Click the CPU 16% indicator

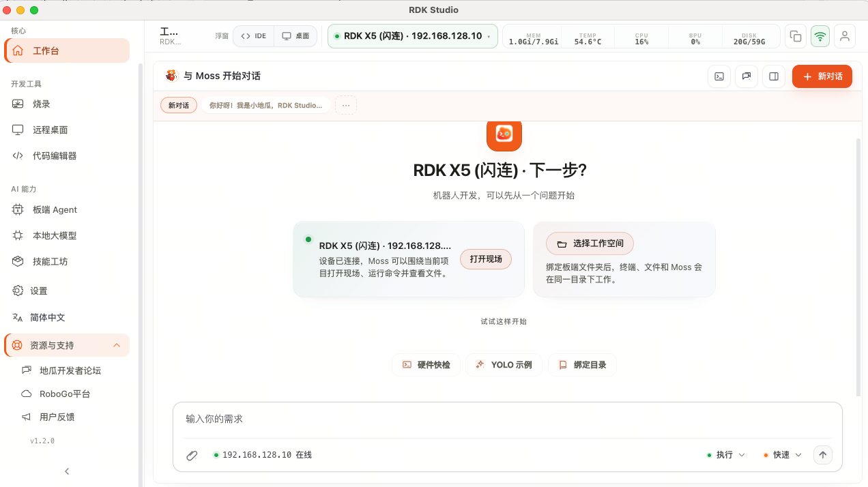click(x=641, y=38)
